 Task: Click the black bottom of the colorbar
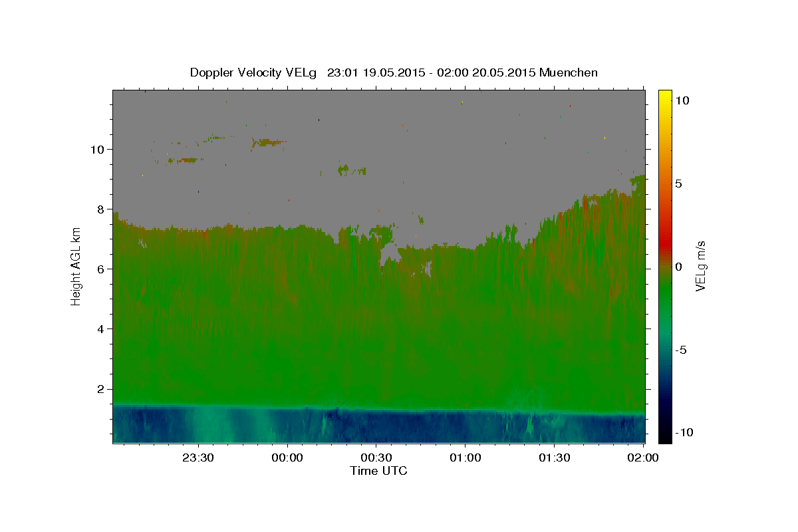(664, 438)
